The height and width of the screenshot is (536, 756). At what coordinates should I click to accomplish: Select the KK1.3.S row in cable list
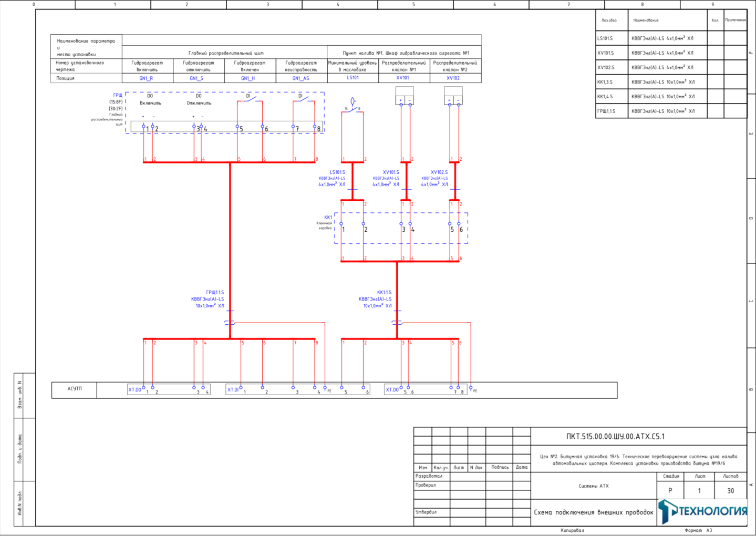click(x=671, y=82)
